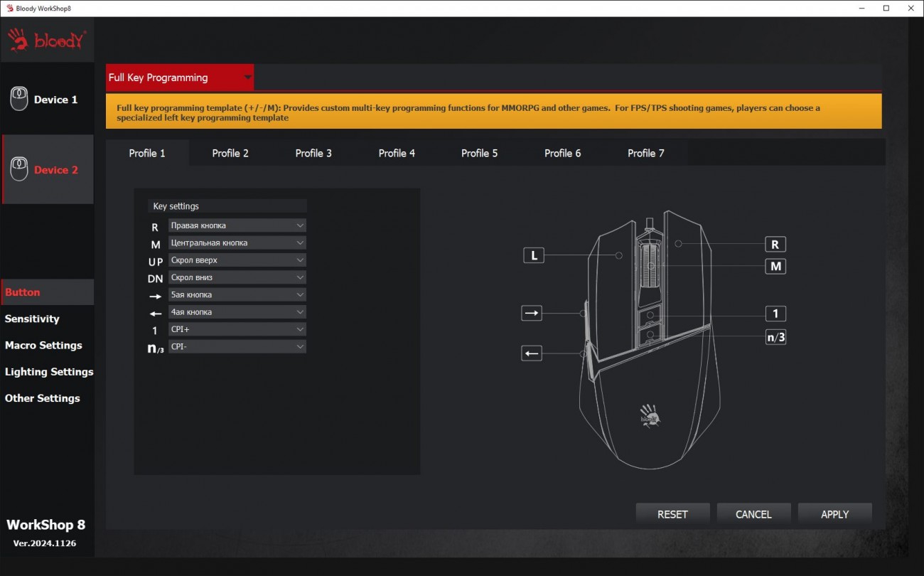This screenshot has height=576, width=924.
Task: Click the R button label on mouse diagram
Action: click(775, 244)
